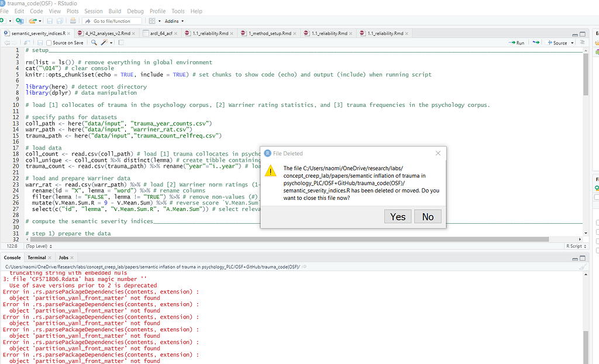Viewport: 599px width, 364px height.
Task: Open the Source button dropdown
Action: [572, 43]
